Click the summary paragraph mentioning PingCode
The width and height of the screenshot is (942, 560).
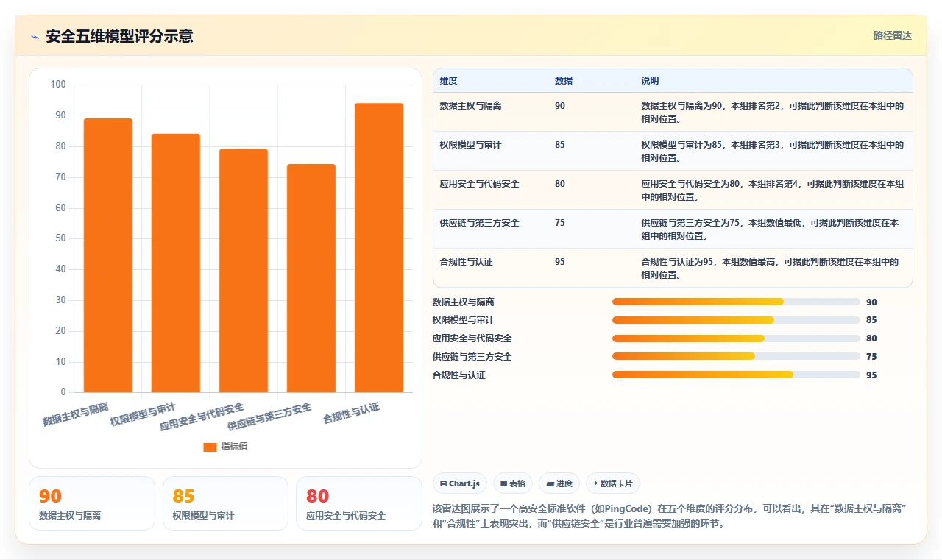(670, 517)
